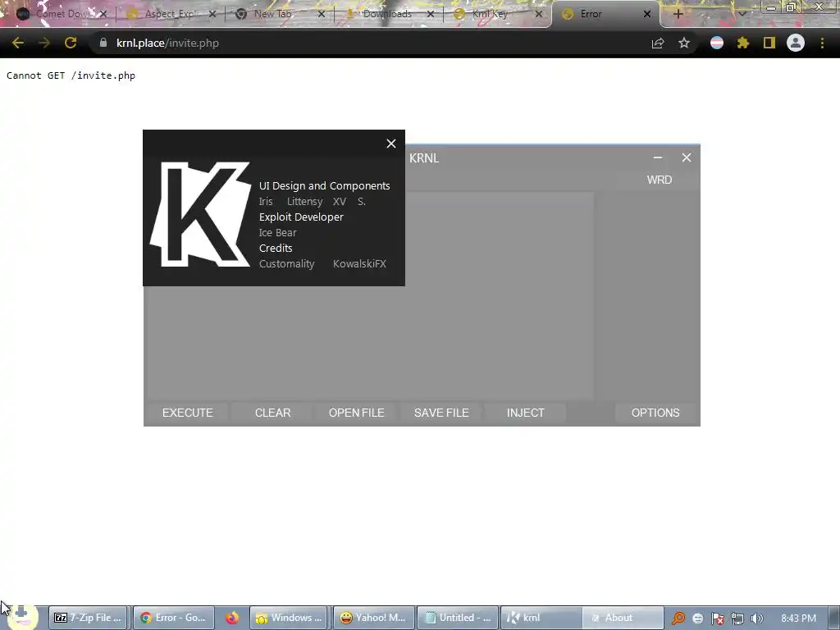Bookmark this page with the star icon
Screen dimensions: 840x630
[684, 43]
